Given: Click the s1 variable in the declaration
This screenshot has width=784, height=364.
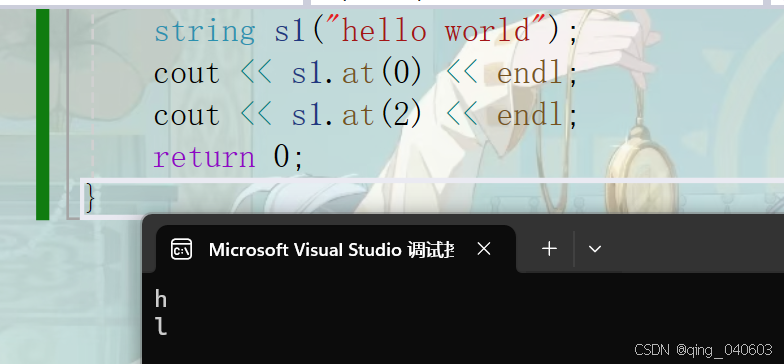Looking at the screenshot, I should click(x=290, y=32).
